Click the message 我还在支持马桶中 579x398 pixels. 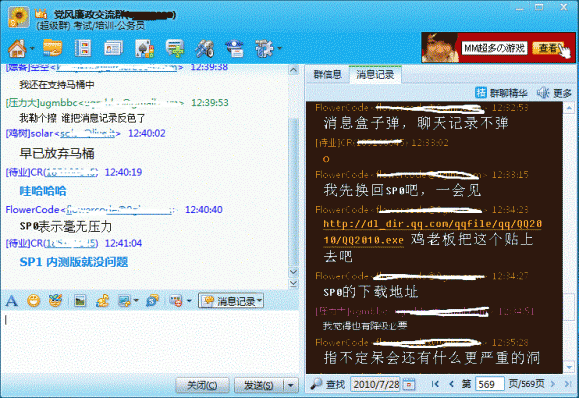[57, 85]
